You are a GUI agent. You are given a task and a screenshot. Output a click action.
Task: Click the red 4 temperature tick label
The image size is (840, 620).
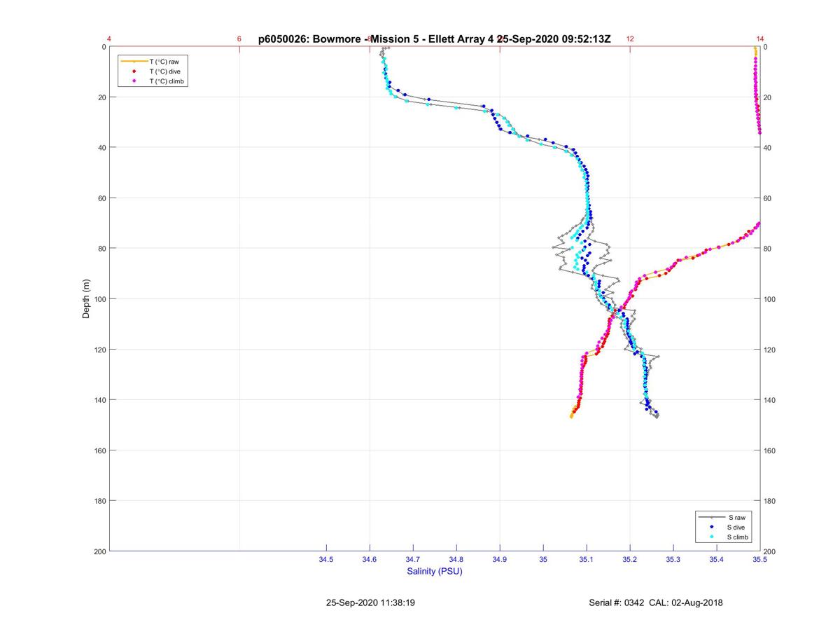click(109, 39)
